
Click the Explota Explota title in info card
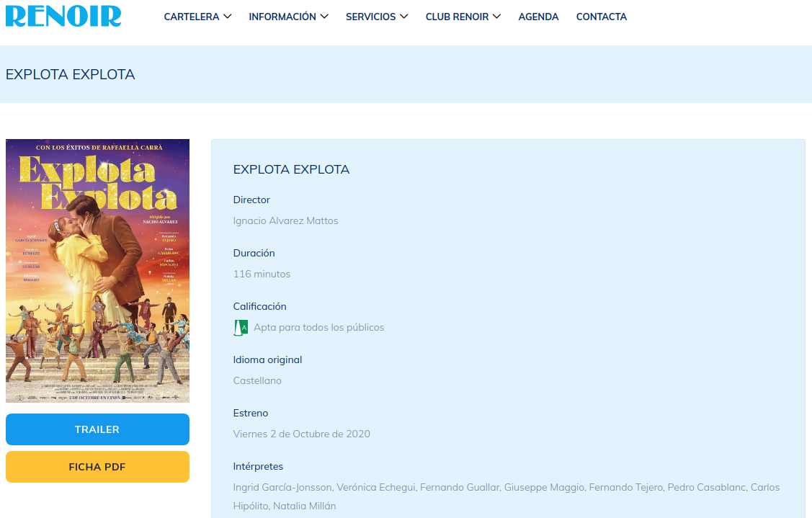[292, 169]
